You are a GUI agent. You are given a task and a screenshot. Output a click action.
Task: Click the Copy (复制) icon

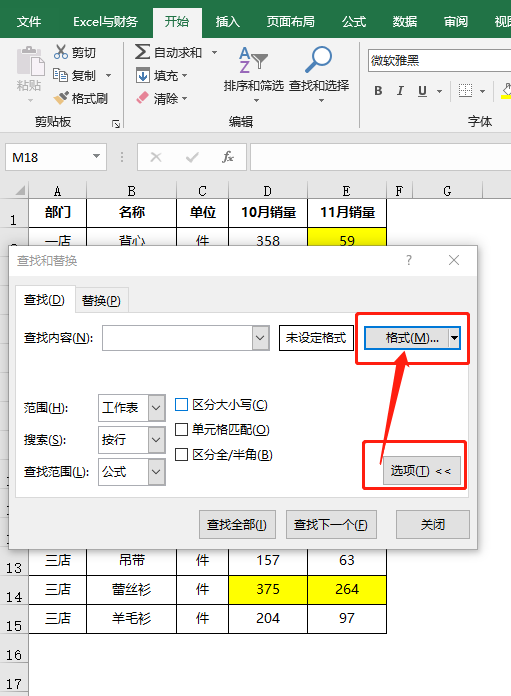[60, 75]
